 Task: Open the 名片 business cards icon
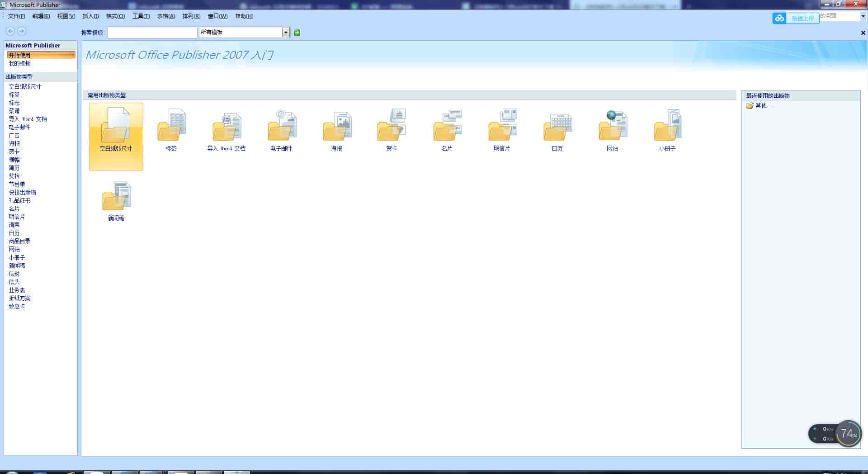pos(447,127)
